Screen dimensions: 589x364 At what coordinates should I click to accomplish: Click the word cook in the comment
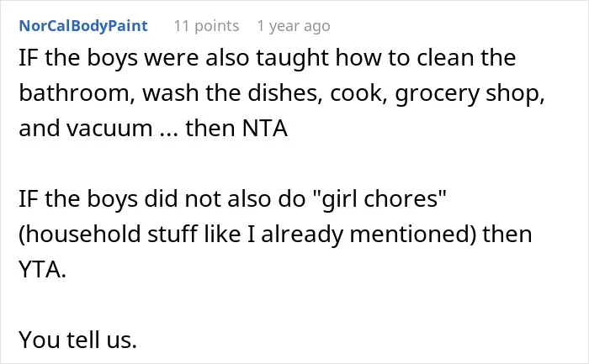coord(359,93)
